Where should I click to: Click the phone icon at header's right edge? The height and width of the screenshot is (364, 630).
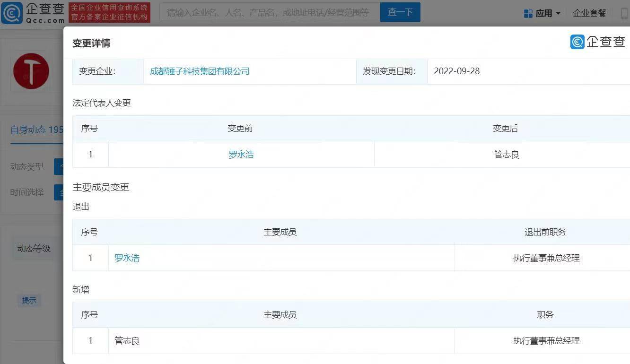click(624, 14)
